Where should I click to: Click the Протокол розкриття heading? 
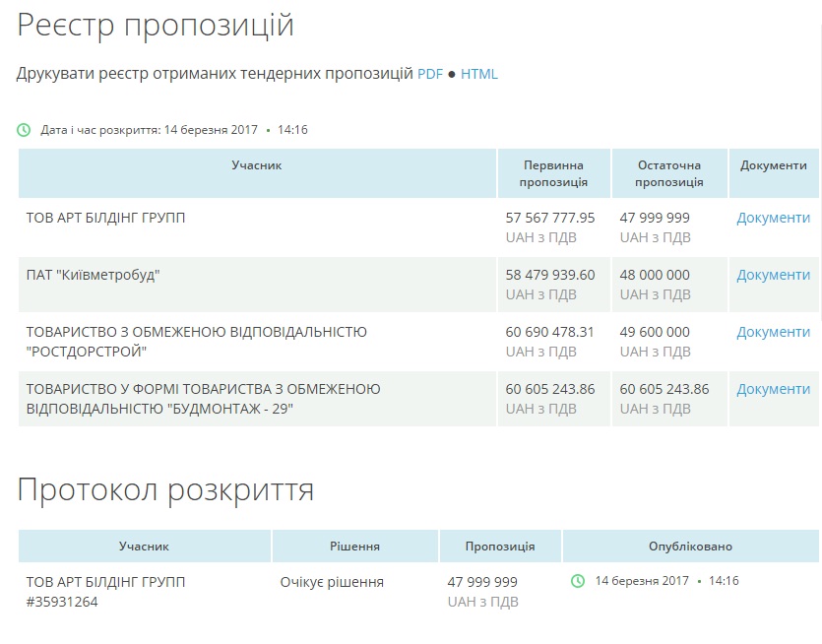click(x=165, y=489)
